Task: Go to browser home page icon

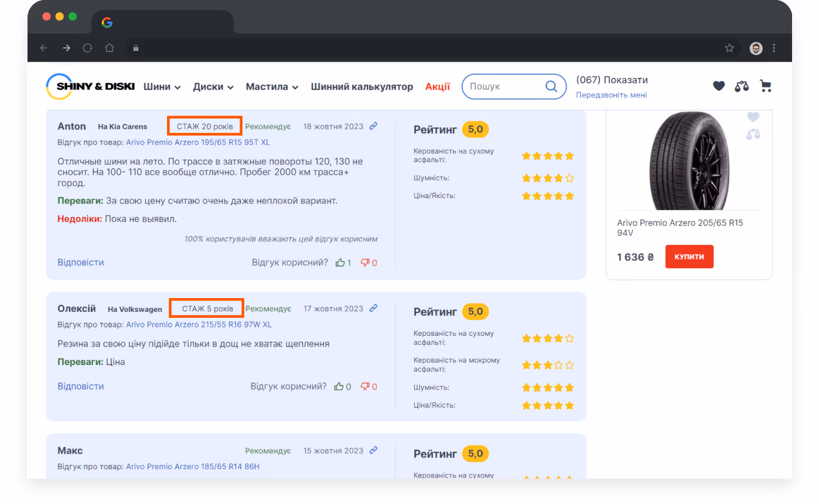Action: point(109,48)
